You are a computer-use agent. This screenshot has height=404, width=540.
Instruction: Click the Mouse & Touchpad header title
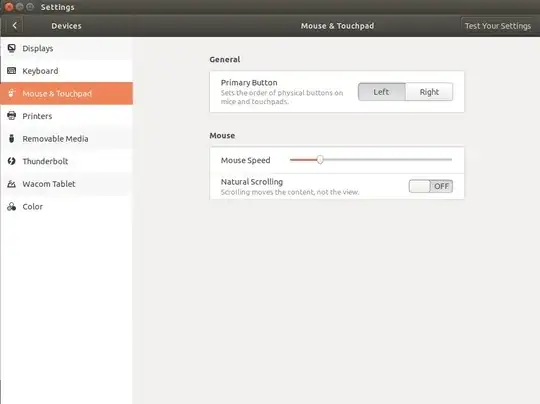tap(338, 26)
